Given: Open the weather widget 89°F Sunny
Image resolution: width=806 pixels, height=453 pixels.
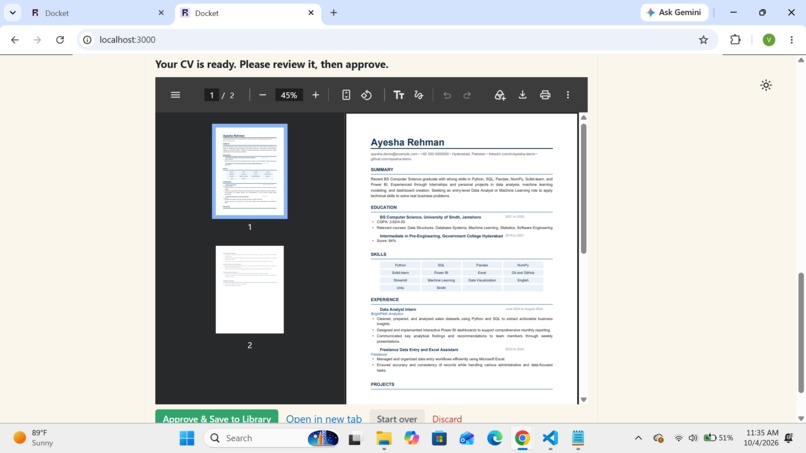Looking at the screenshot, I should tap(34, 438).
